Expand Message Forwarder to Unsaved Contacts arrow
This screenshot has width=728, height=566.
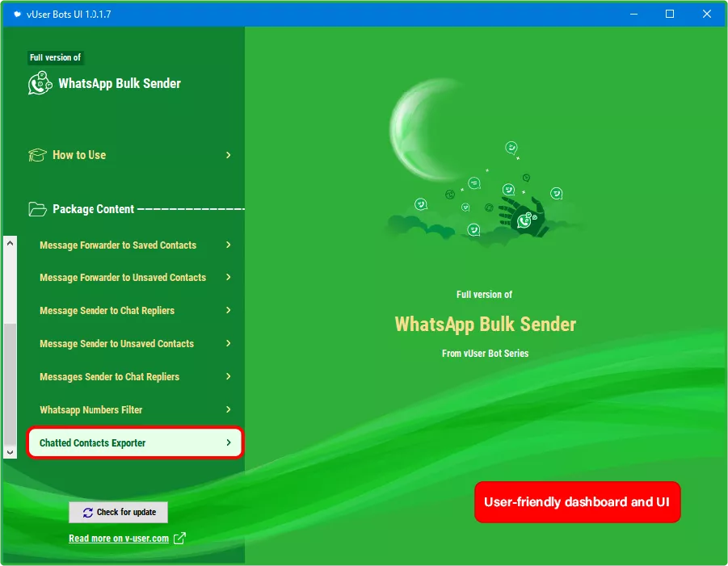click(229, 277)
